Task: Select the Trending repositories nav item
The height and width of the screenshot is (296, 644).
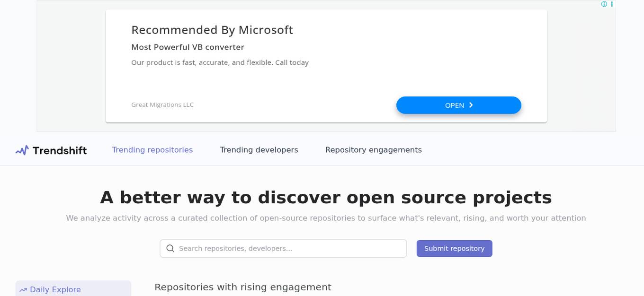Action: coord(152,150)
